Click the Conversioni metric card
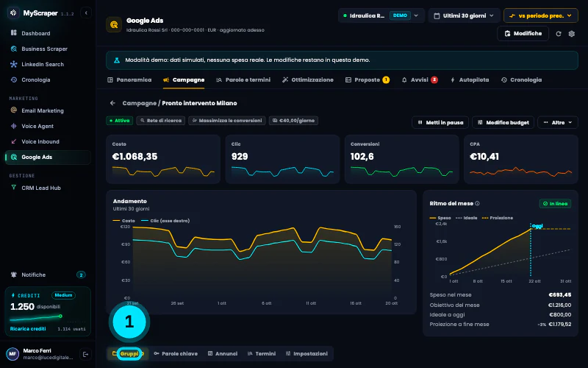This screenshot has height=368, width=588. point(401,159)
